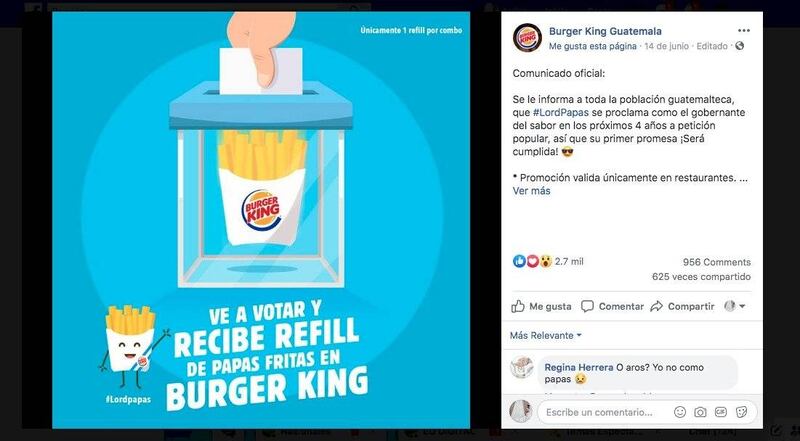Viewport: 800px width, 441px height.
Task: Click the Me gusta thumbs-up button
Action: point(541,306)
